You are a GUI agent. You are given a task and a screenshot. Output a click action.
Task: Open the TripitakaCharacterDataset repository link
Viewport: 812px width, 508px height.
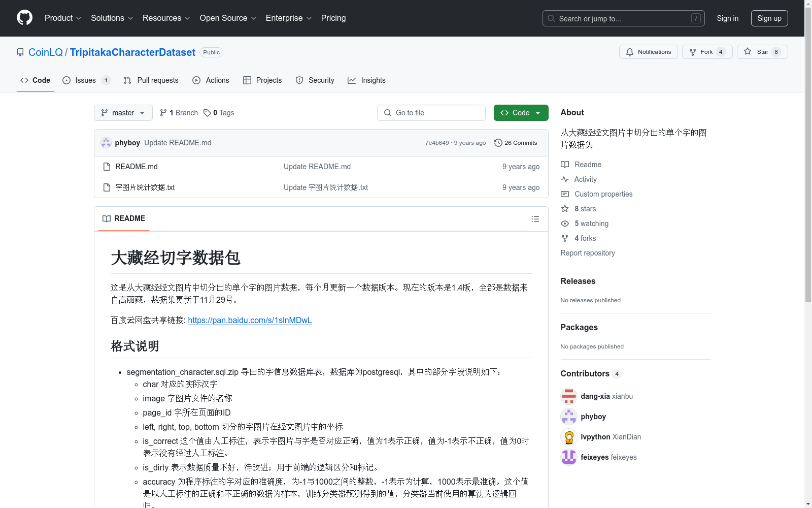[x=132, y=52]
